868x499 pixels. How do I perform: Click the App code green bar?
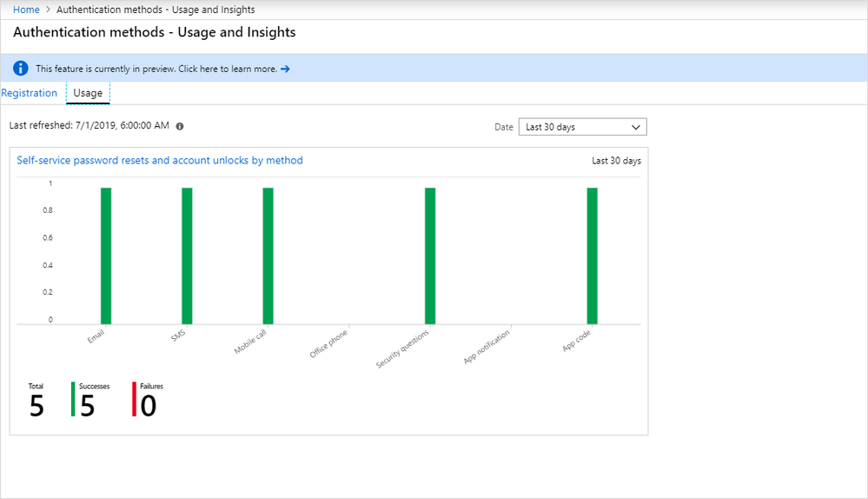(x=592, y=256)
